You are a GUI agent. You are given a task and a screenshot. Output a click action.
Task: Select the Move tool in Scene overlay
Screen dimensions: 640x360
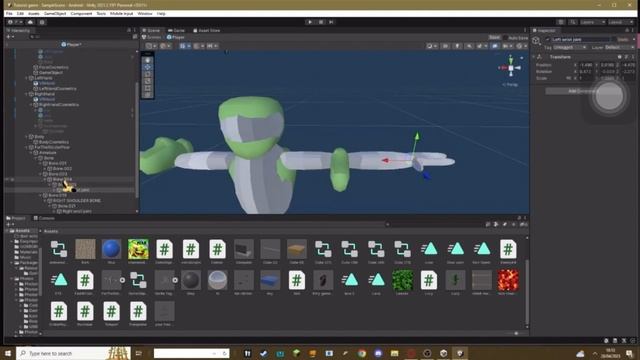point(148,67)
